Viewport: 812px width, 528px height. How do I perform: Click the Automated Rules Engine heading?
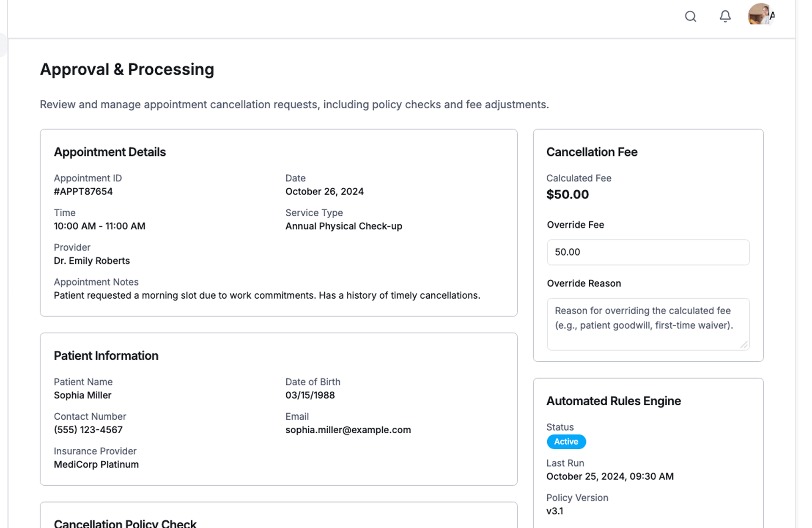613,401
